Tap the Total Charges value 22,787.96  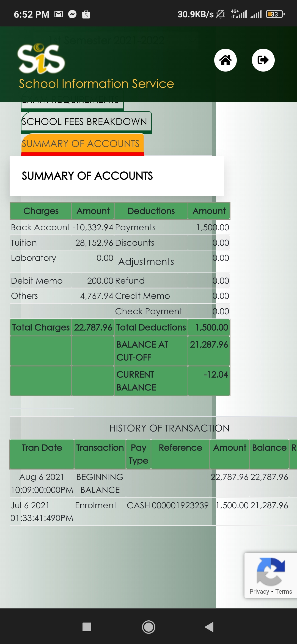(x=93, y=328)
